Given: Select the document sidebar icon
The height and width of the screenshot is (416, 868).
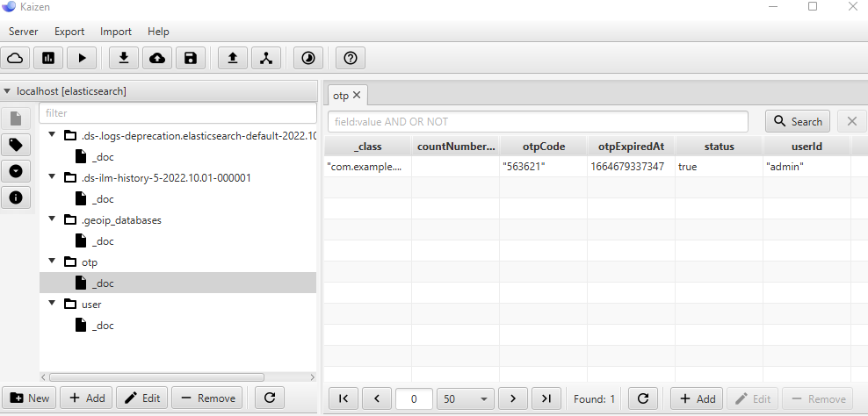Looking at the screenshot, I should [x=16, y=118].
